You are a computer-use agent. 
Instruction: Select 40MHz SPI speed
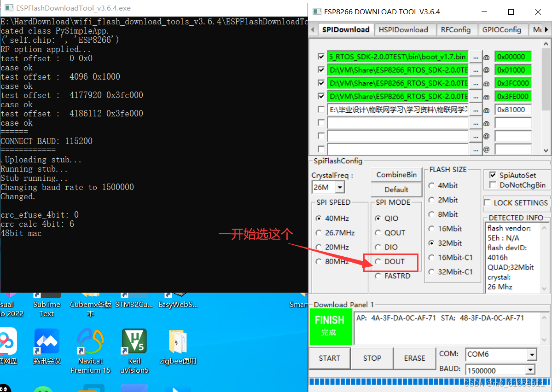click(x=319, y=218)
